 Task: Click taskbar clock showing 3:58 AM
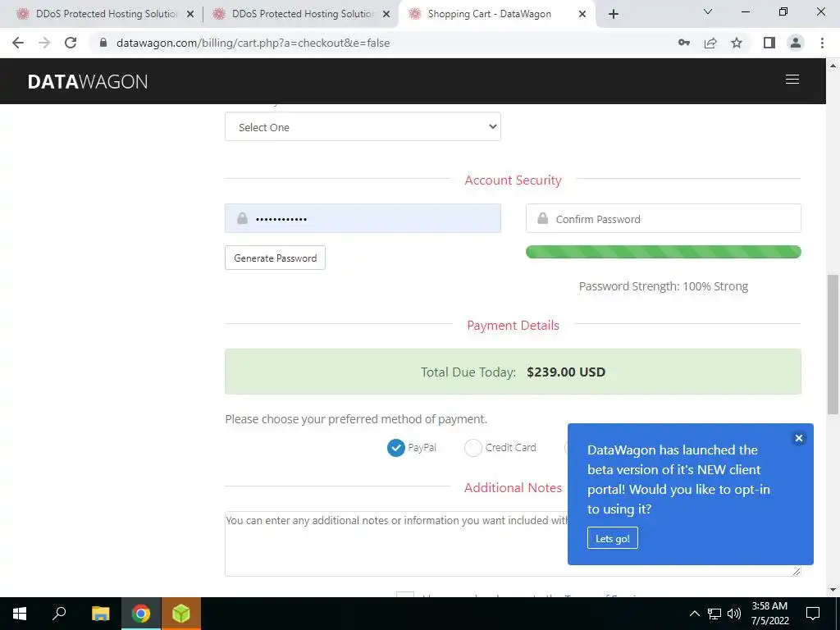[x=769, y=614]
